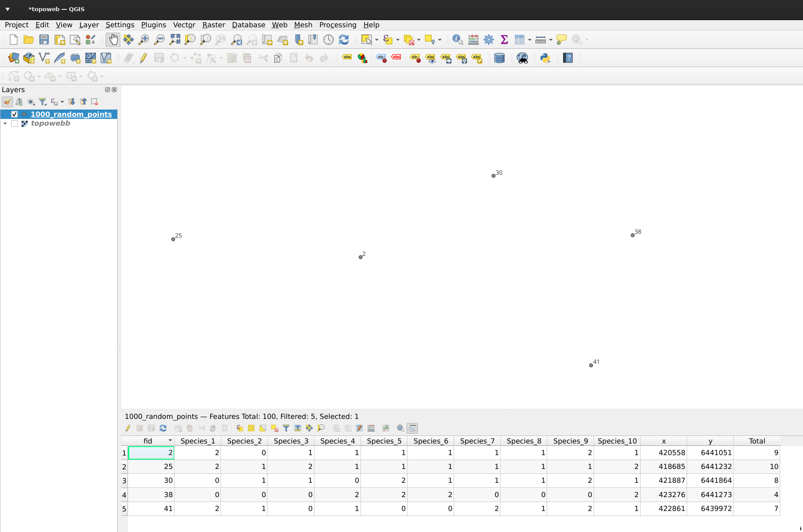
Task: Click the fid cell containing 25
Action: click(151, 467)
